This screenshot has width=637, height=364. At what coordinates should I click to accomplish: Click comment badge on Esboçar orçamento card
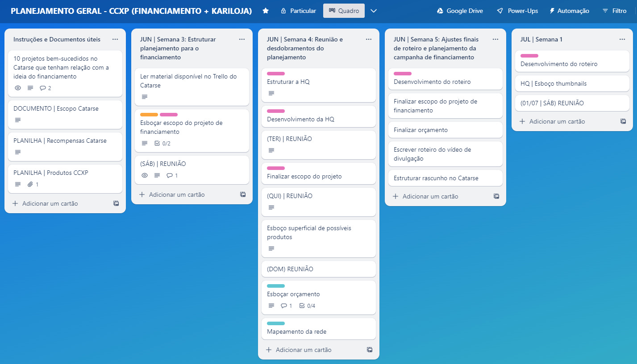click(286, 306)
